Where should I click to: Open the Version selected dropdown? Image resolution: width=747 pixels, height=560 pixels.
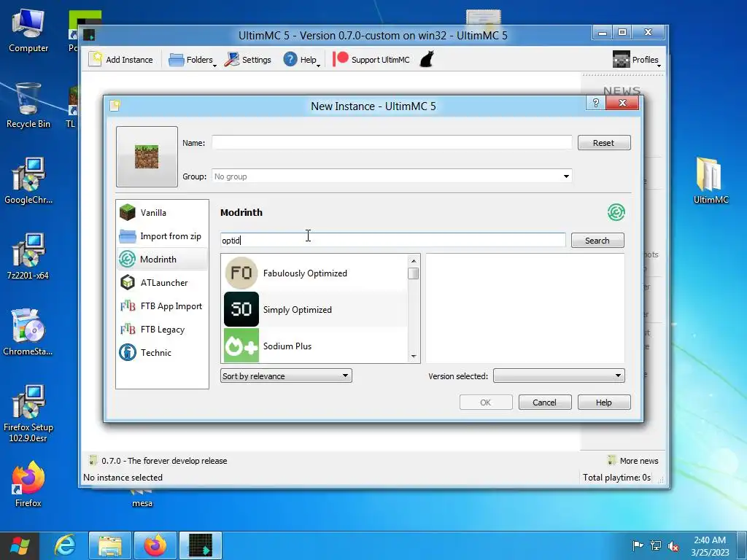(x=559, y=376)
